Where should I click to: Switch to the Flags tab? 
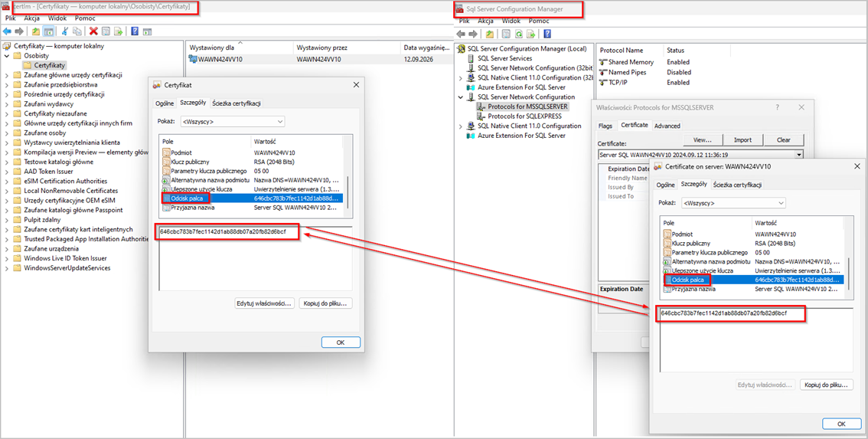[x=605, y=126]
